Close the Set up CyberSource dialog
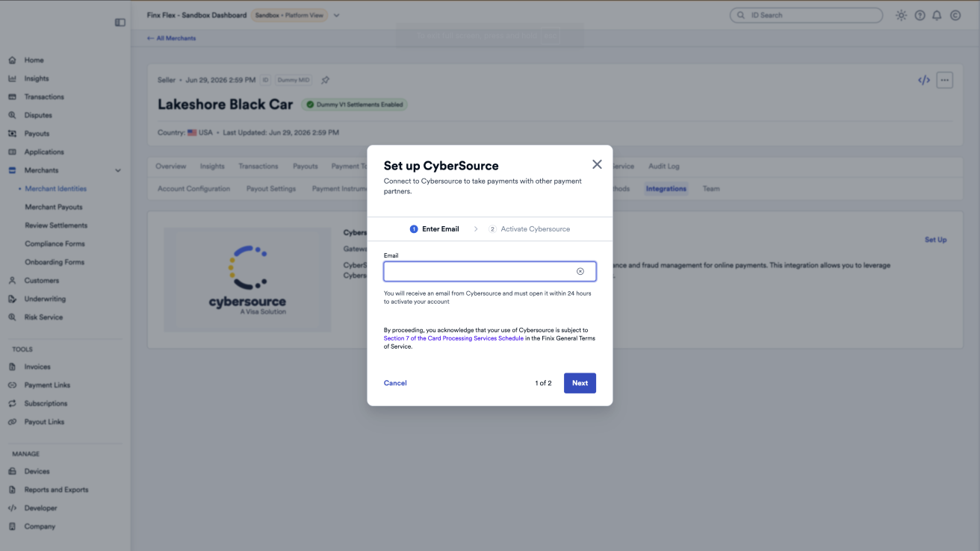 [597, 164]
